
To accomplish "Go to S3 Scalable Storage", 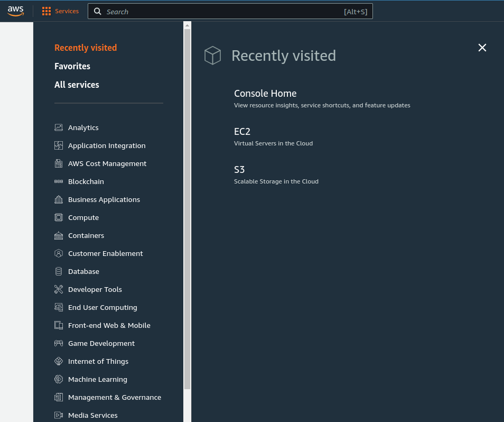I will [239, 170].
